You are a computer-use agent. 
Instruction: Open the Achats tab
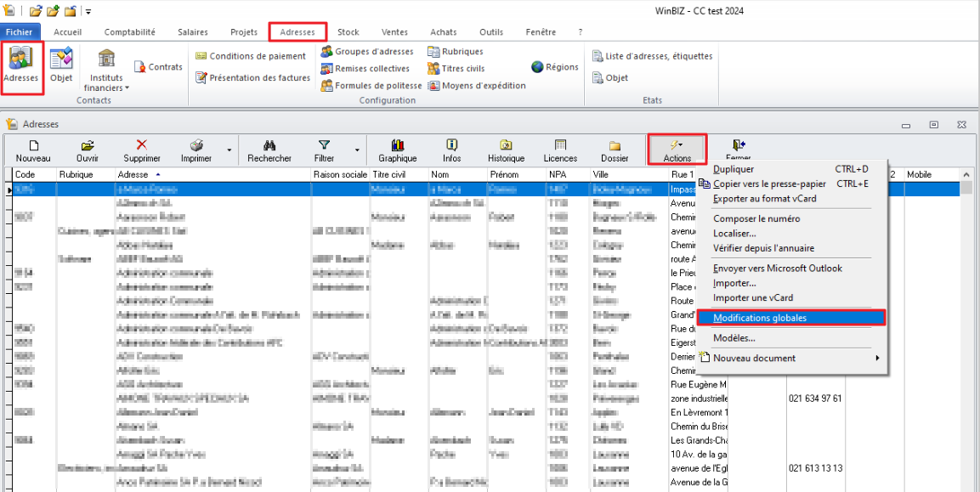[443, 32]
